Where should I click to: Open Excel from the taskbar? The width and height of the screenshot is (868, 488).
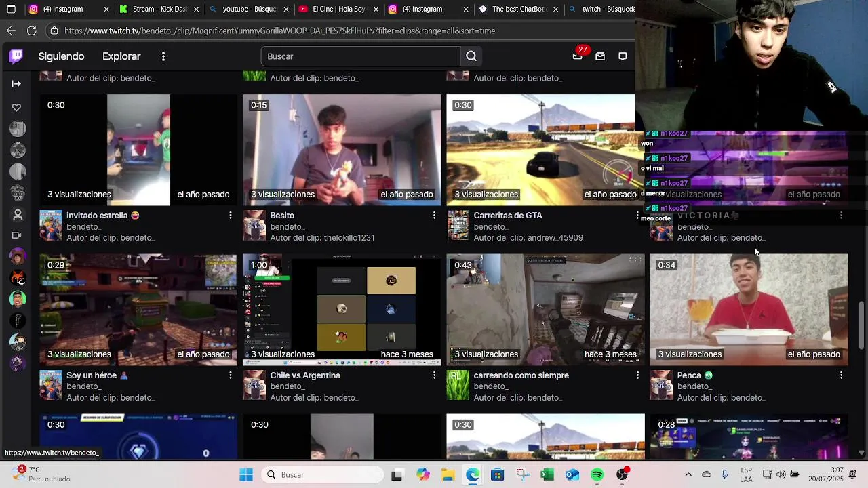tap(547, 475)
